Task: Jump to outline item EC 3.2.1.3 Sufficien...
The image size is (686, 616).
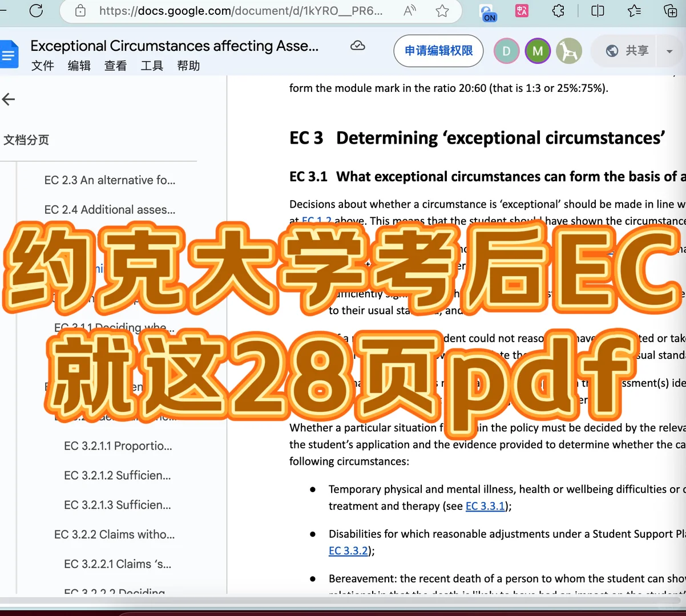Action: pyautogui.click(x=118, y=505)
